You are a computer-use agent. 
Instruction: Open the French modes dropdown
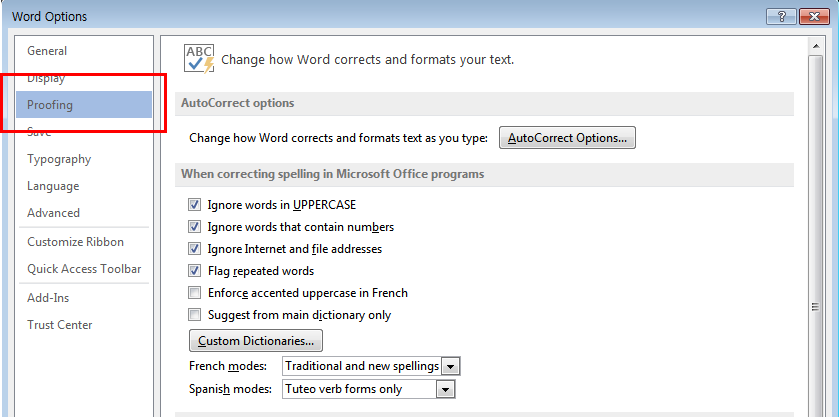[450, 367]
